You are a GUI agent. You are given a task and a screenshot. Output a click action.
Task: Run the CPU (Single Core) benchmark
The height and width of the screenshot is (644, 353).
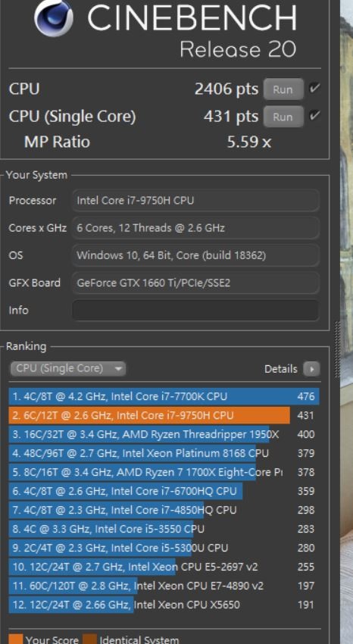click(x=283, y=117)
